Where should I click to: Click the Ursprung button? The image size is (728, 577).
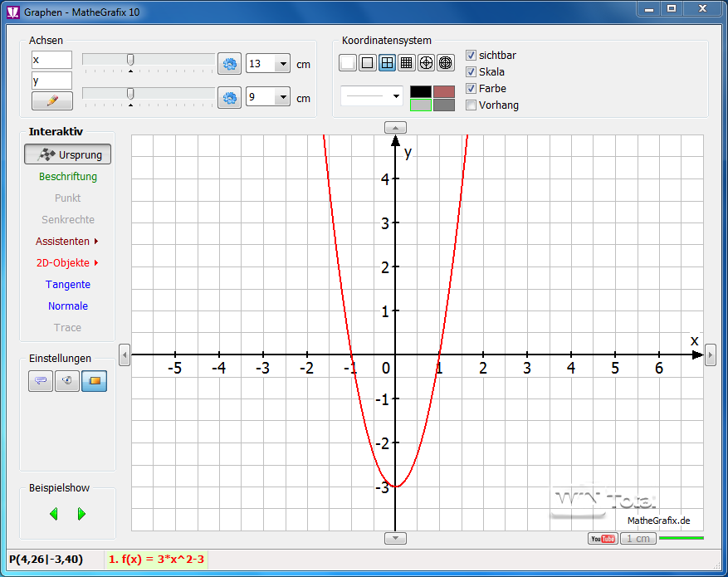68,154
